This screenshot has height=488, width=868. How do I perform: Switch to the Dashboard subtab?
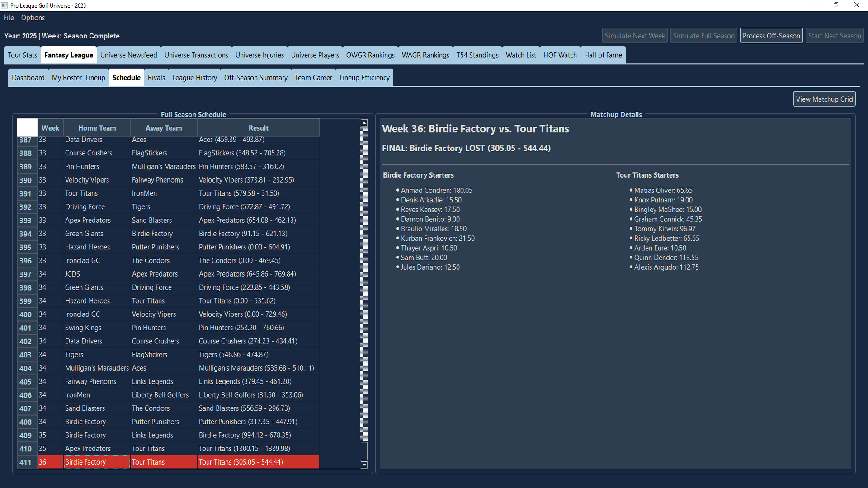(28, 77)
